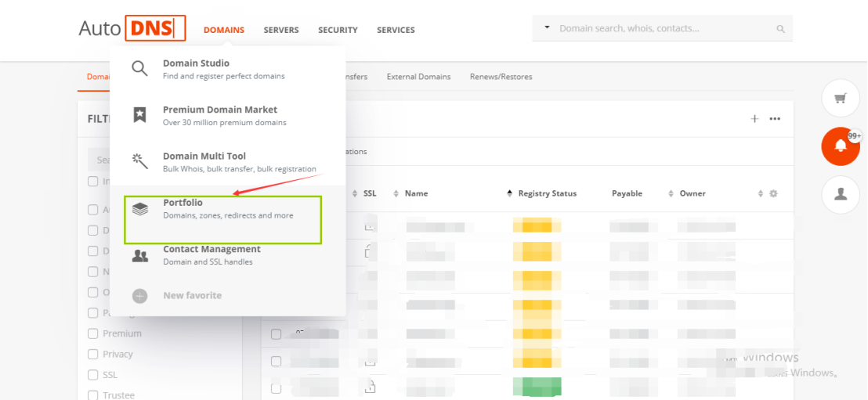The width and height of the screenshot is (868, 400).
Task: Focus the domain search input field
Action: click(664, 28)
